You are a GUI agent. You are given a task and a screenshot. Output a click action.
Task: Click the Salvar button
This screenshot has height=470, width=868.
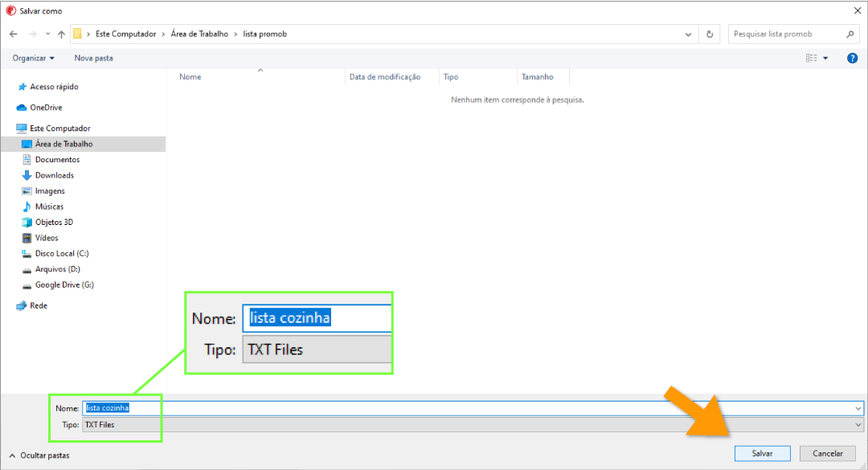coord(762,453)
